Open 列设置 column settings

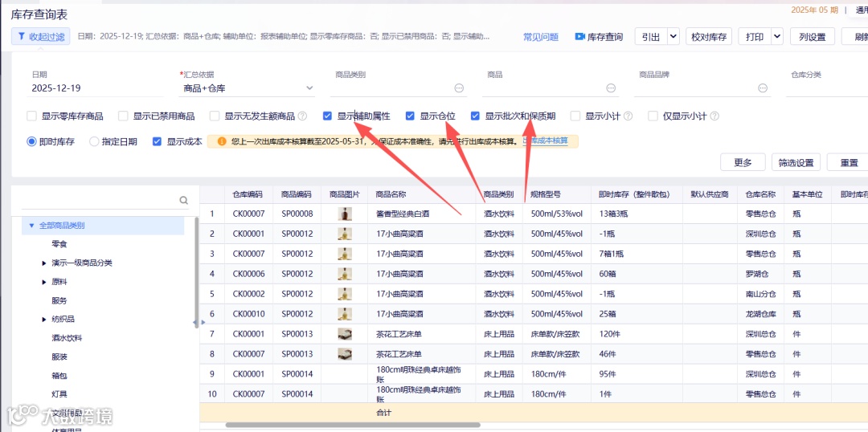[x=812, y=36]
